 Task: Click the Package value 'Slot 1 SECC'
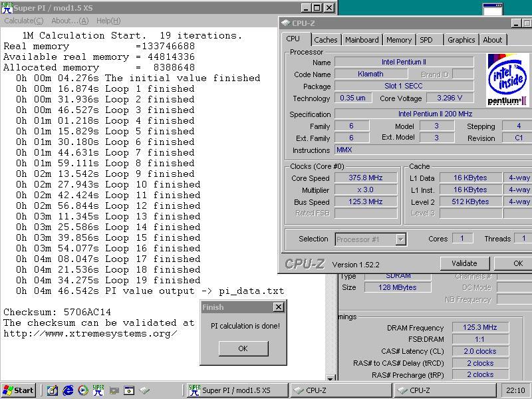(404, 86)
